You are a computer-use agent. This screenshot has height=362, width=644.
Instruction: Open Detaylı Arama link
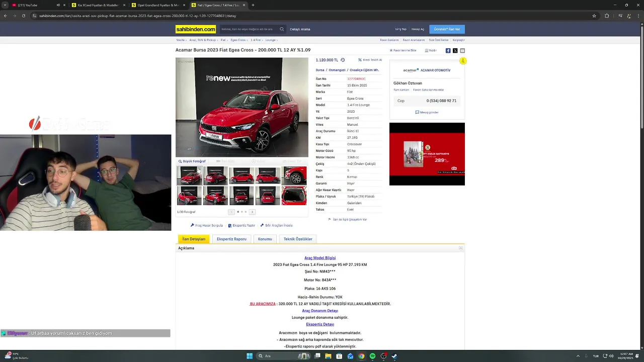coord(300,29)
